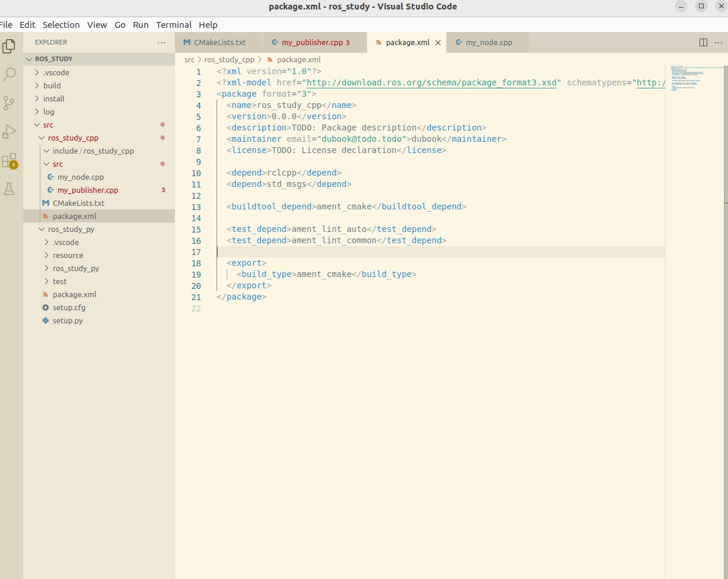Split the editor to the right
728x579 pixels.
point(703,43)
